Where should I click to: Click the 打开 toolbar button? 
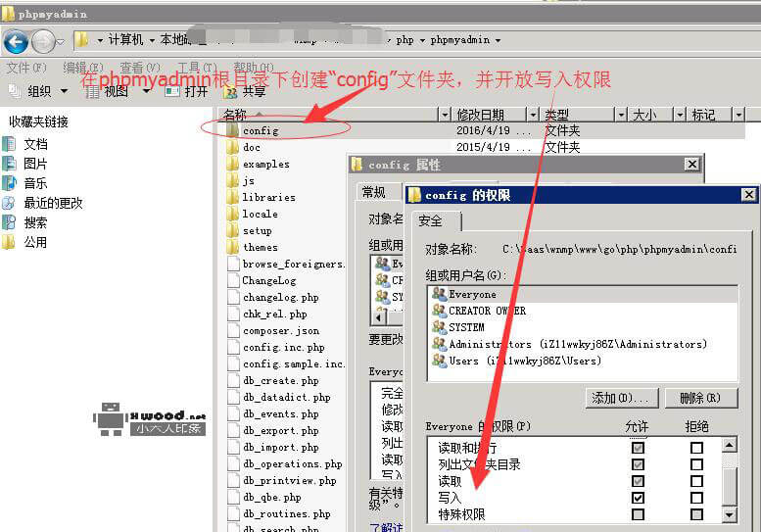click(187, 91)
